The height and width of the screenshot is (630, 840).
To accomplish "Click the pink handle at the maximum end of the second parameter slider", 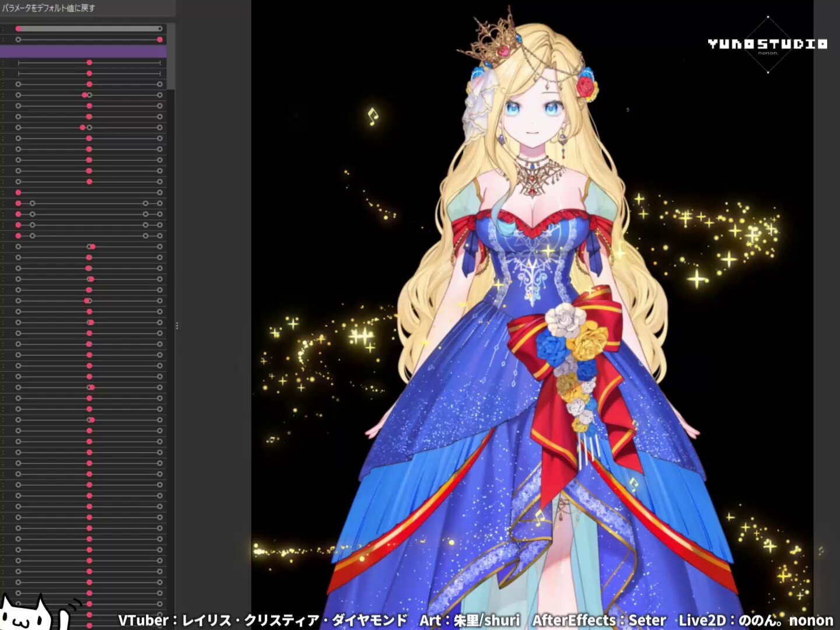I will click(x=160, y=40).
